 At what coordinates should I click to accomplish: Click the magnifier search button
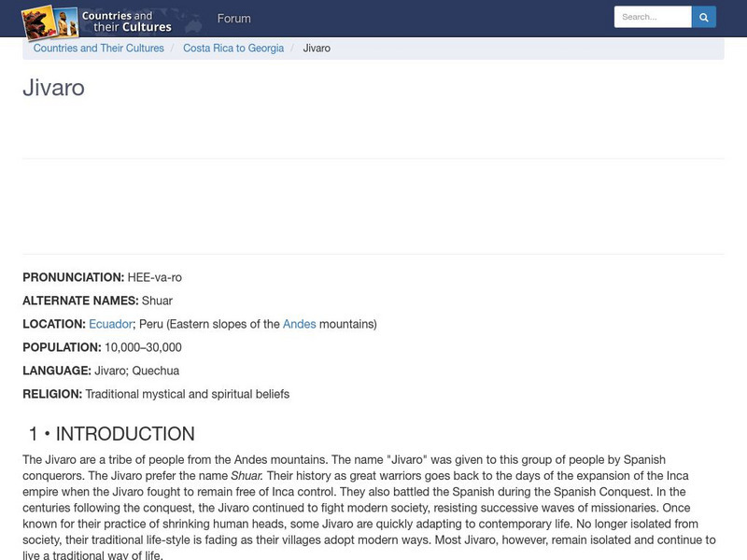point(704,17)
